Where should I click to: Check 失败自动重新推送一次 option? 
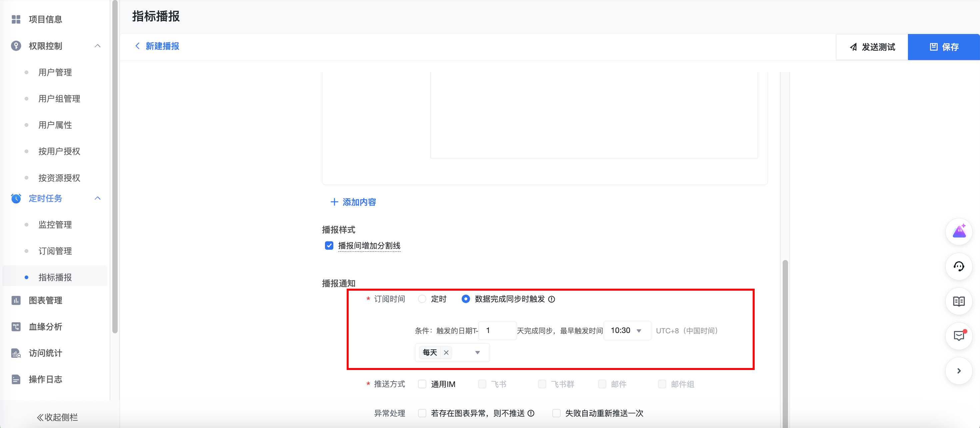coord(556,413)
